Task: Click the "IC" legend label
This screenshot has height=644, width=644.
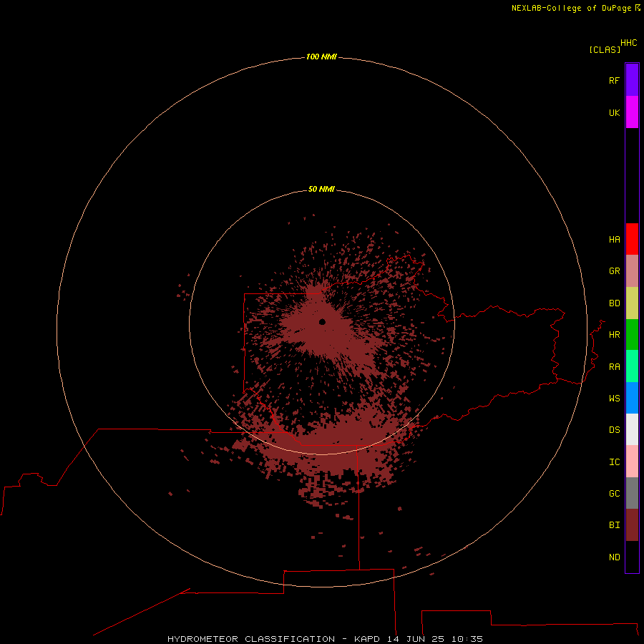Action: (x=614, y=462)
